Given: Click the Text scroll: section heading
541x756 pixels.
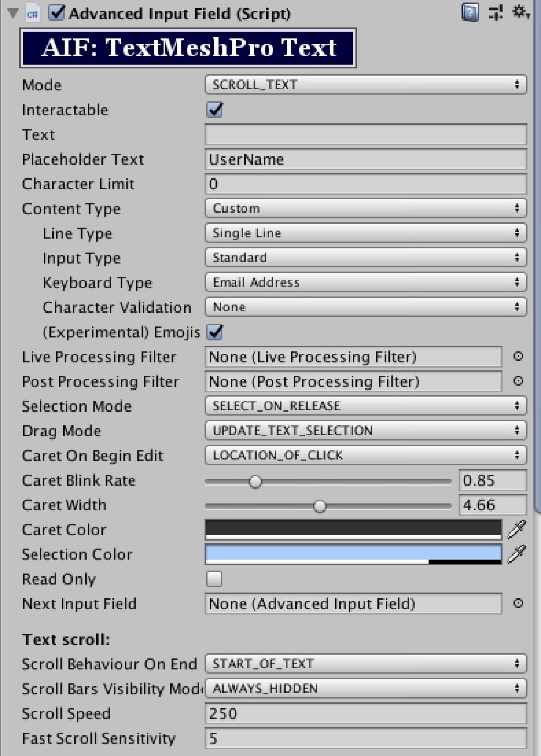Looking at the screenshot, I should [x=66, y=639].
